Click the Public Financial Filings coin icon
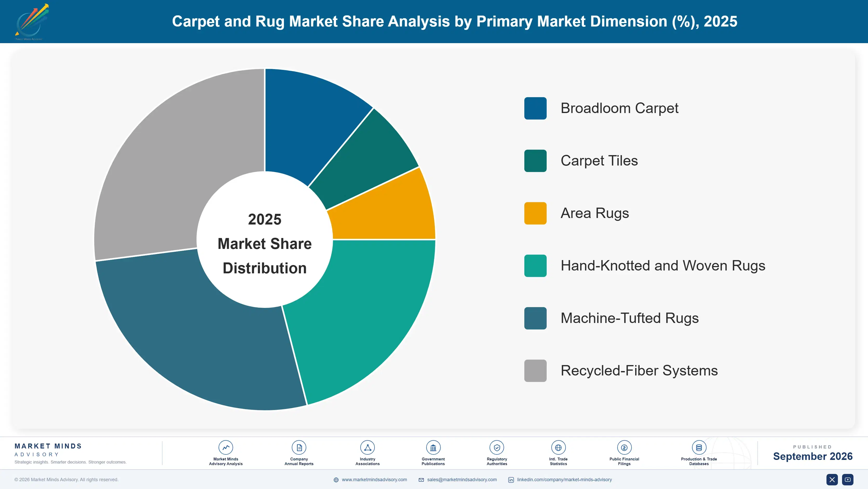The image size is (868, 489). (624, 447)
